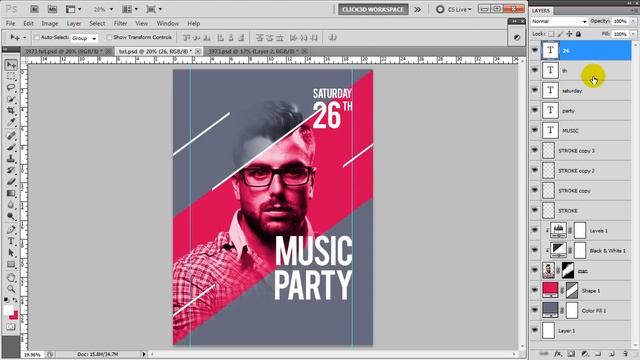Delete layer trash icon
The height and width of the screenshot is (360, 640).
(x=625, y=353)
